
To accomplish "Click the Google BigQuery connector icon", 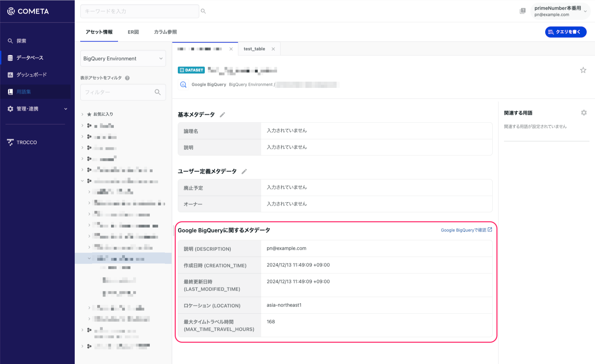I will tap(183, 84).
